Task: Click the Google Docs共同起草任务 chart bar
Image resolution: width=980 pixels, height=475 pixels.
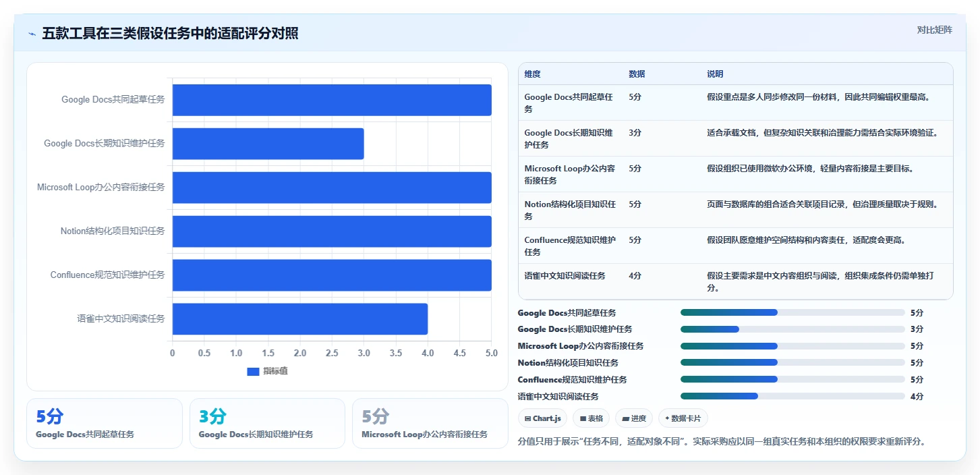Action: pyautogui.click(x=332, y=100)
